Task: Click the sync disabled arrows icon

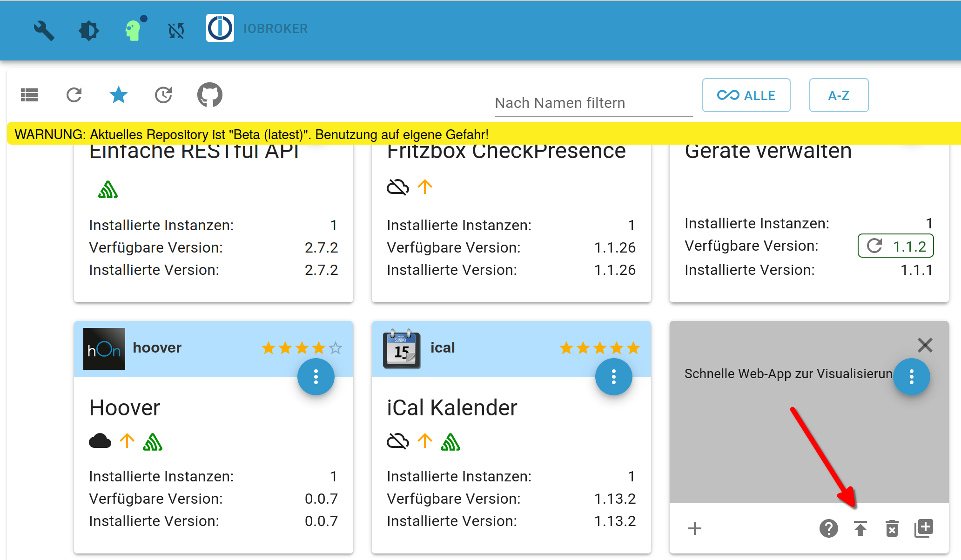Action: coord(176,31)
